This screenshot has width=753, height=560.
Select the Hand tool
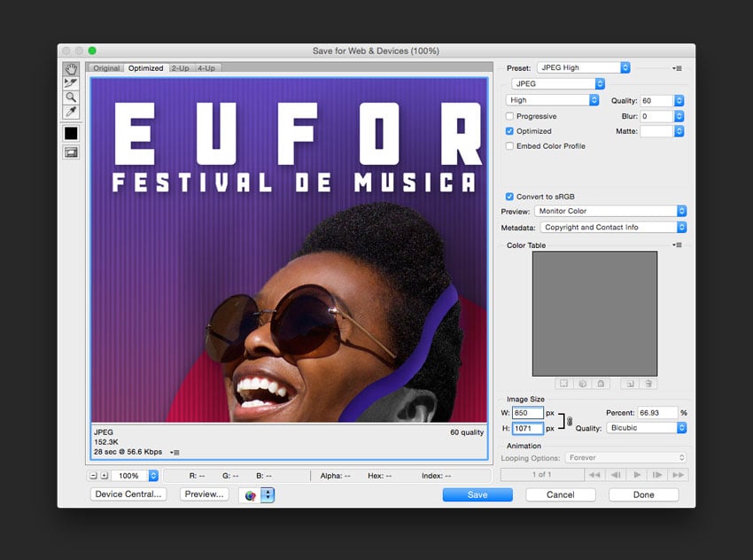point(71,69)
